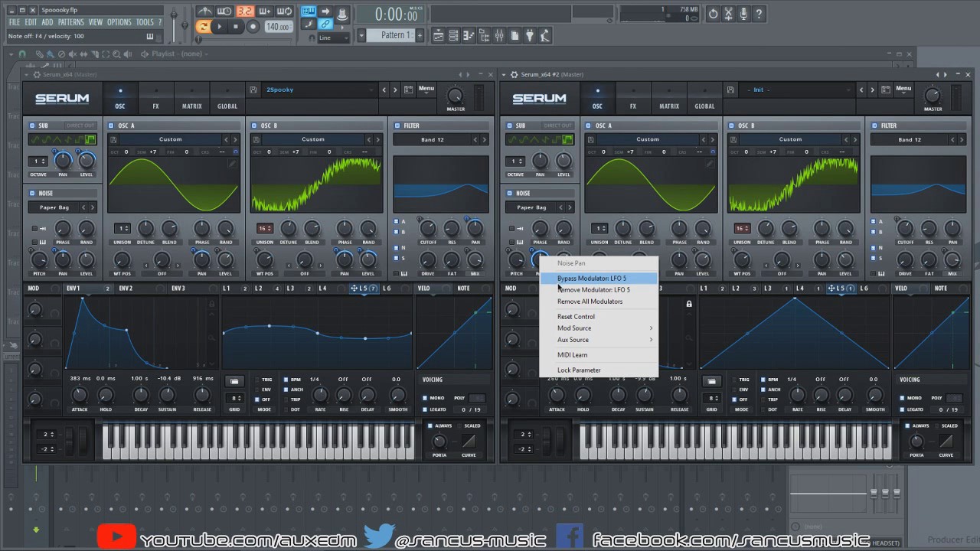Open the FILE menu in FL Studio

tap(15, 23)
